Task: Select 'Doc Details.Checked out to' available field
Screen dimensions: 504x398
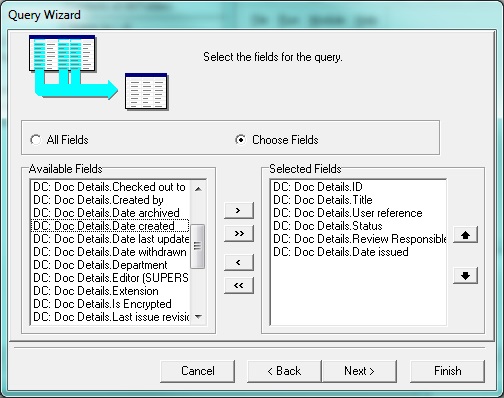Action: (x=110, y=187)
